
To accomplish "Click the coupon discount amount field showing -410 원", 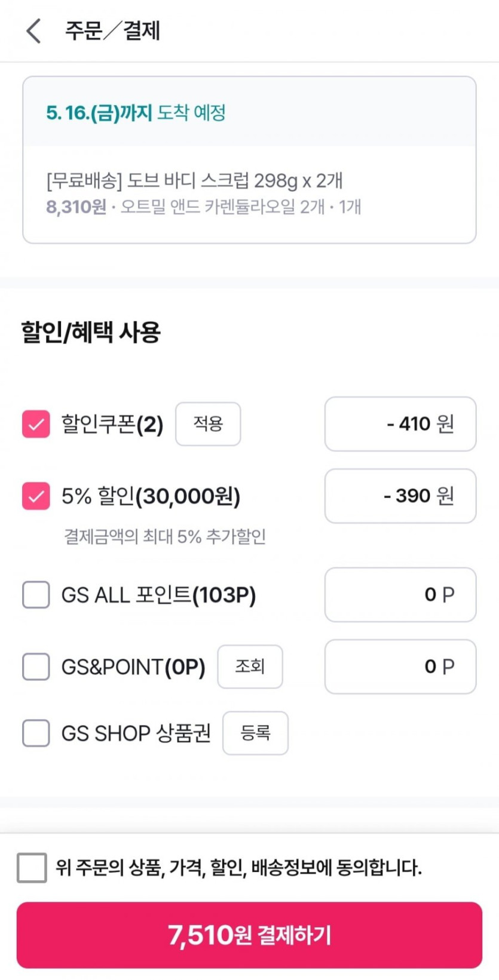I will point(400,424).
